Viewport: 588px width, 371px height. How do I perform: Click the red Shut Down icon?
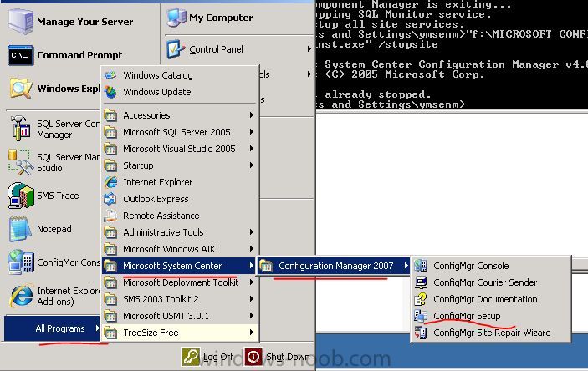click(x=253, y=357)
